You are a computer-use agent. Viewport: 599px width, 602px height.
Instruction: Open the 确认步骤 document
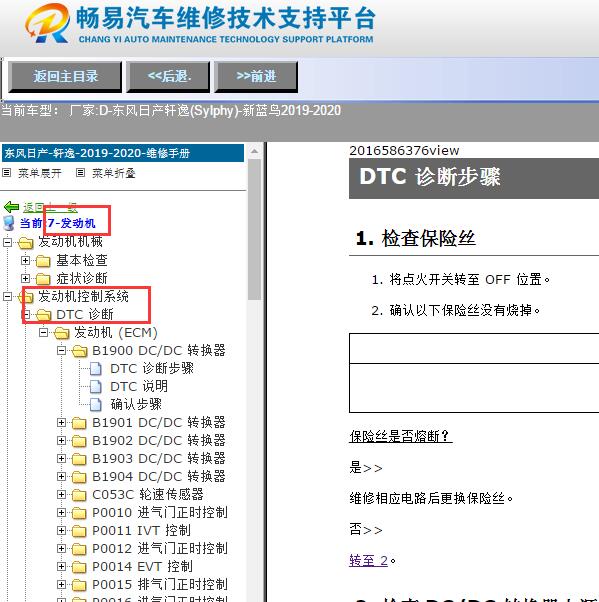coord(136,405)
